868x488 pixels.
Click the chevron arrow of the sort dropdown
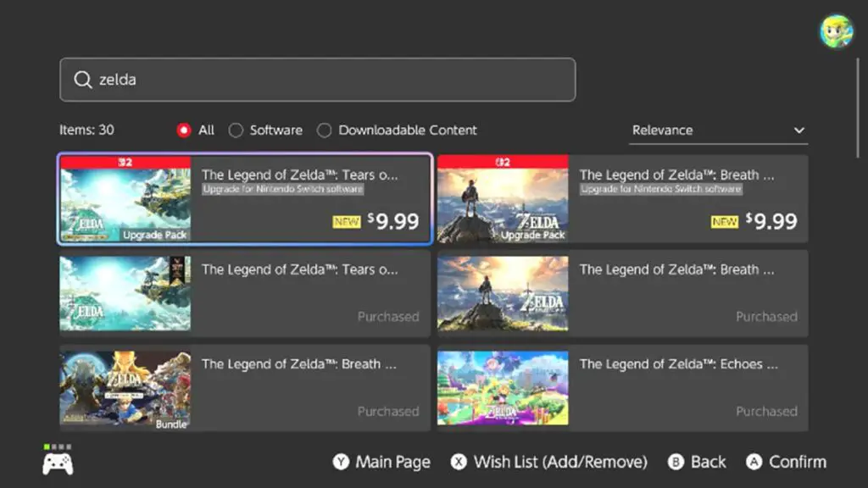798,130
